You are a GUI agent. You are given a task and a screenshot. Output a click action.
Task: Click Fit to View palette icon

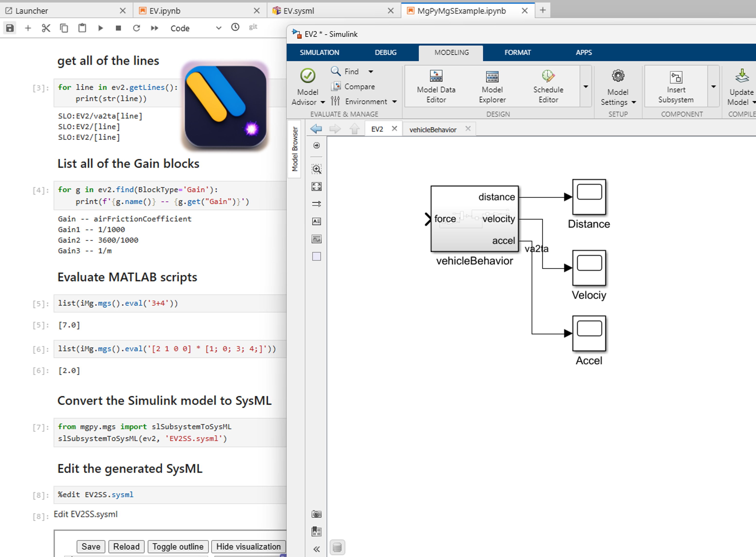(x=316, y=187)
